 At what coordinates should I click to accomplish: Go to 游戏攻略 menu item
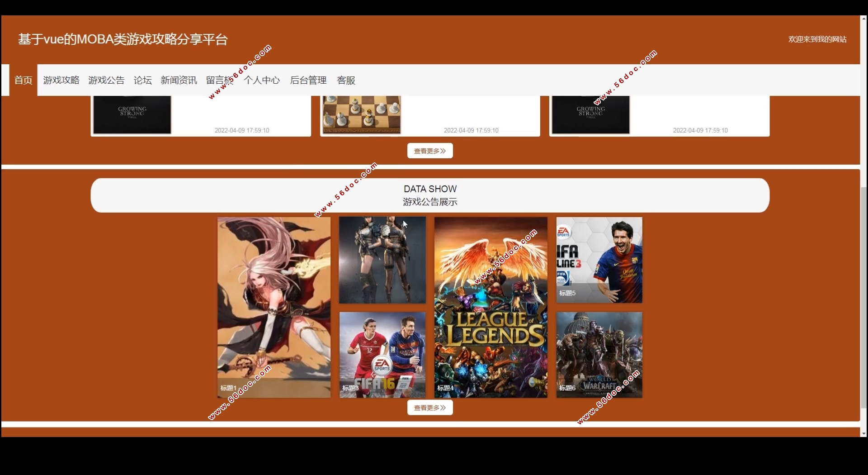(61, 80)
